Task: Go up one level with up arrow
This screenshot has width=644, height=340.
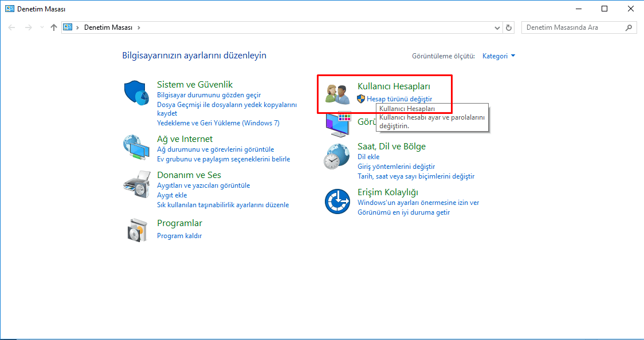Action: click(54, 27)
